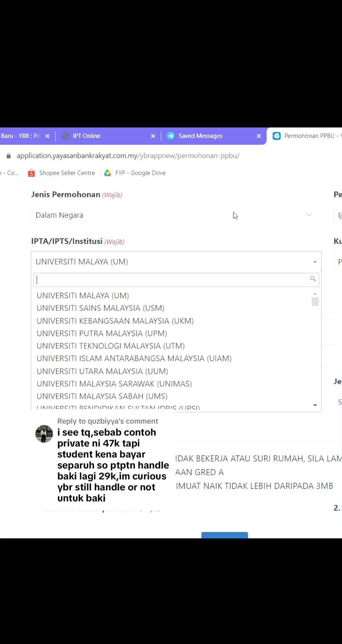342x644 pixels.
Task: Click the Google Drive bookmark icon
Action: [x=108, y=173]
